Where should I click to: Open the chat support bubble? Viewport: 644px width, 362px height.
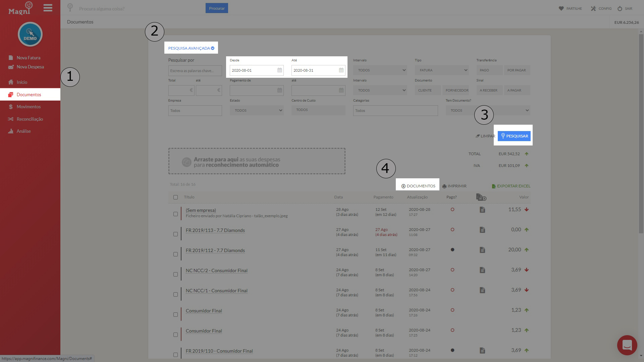(x=627, y=345)
